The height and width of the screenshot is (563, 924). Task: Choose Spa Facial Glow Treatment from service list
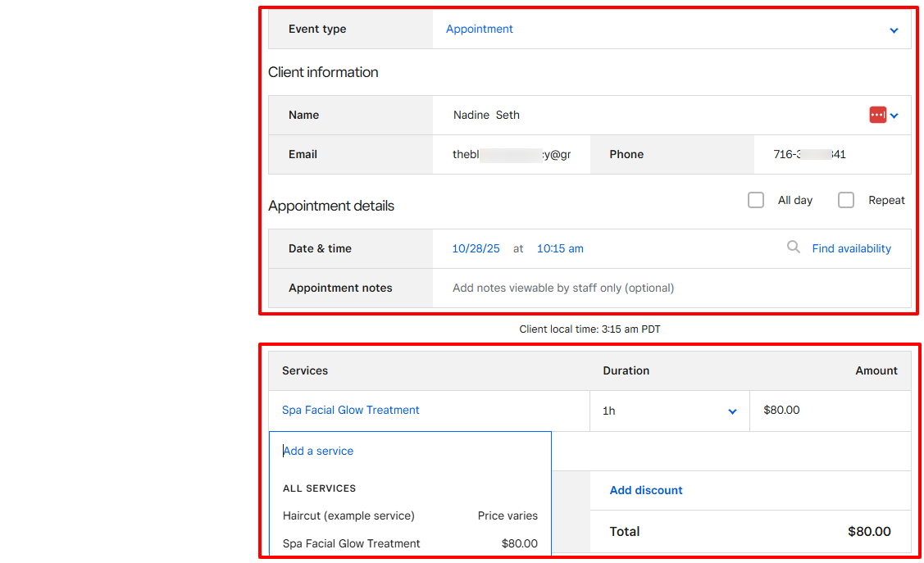point(351,543)
